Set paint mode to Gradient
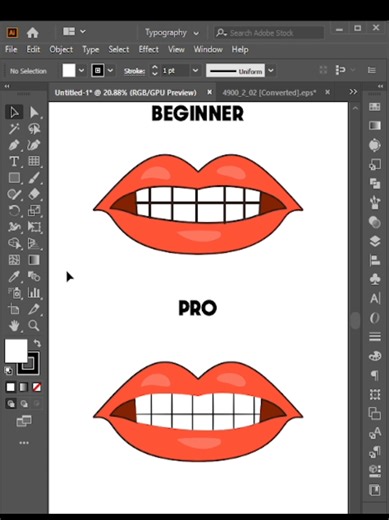Screen dimensions: 389x520 point(24,387)
